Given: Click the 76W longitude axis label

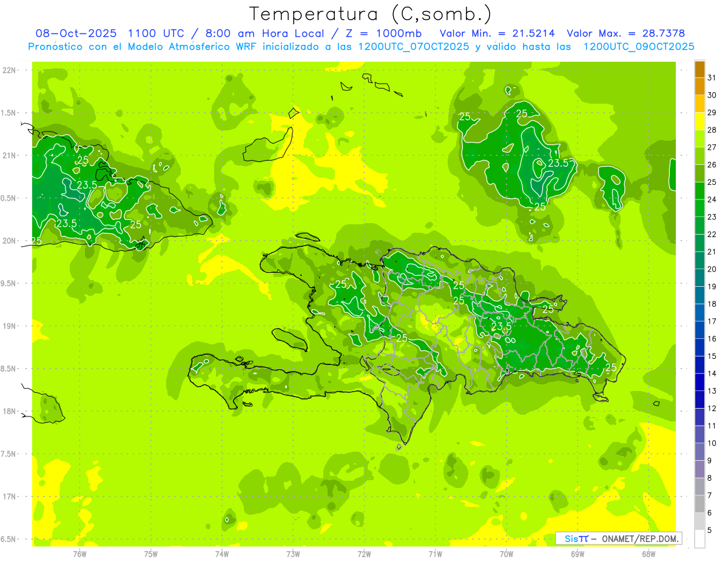Looking at the screenshot, I should point(79,554).
